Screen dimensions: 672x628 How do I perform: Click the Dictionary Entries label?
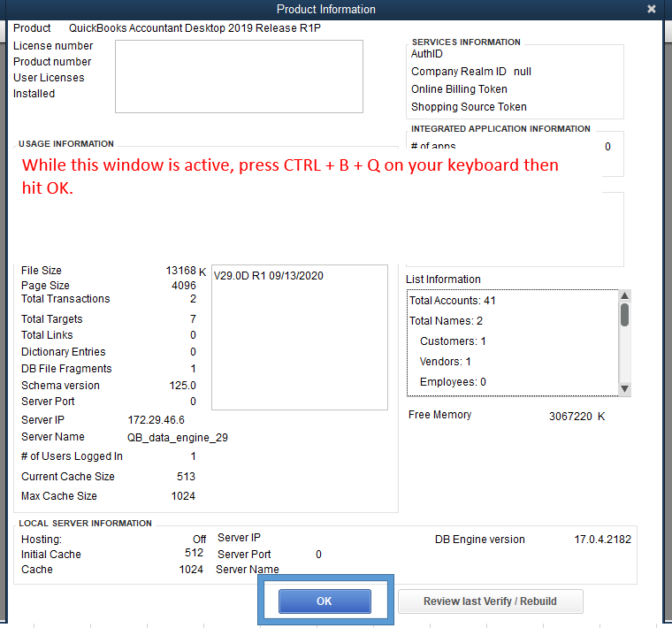coord(64,351)
